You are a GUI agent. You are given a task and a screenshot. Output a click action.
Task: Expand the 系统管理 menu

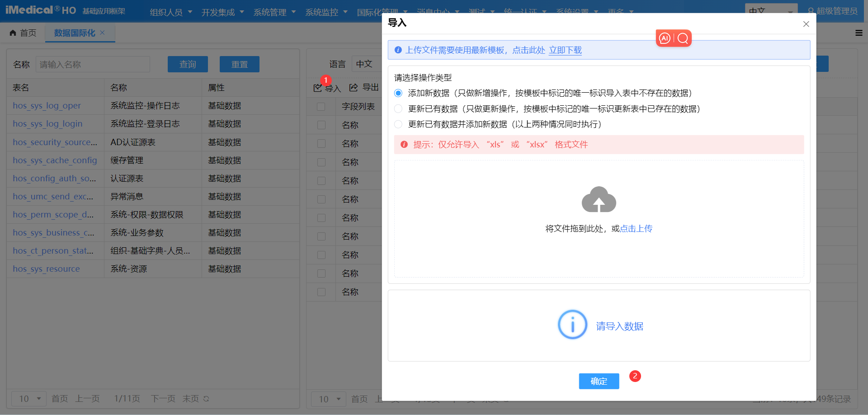274,12
